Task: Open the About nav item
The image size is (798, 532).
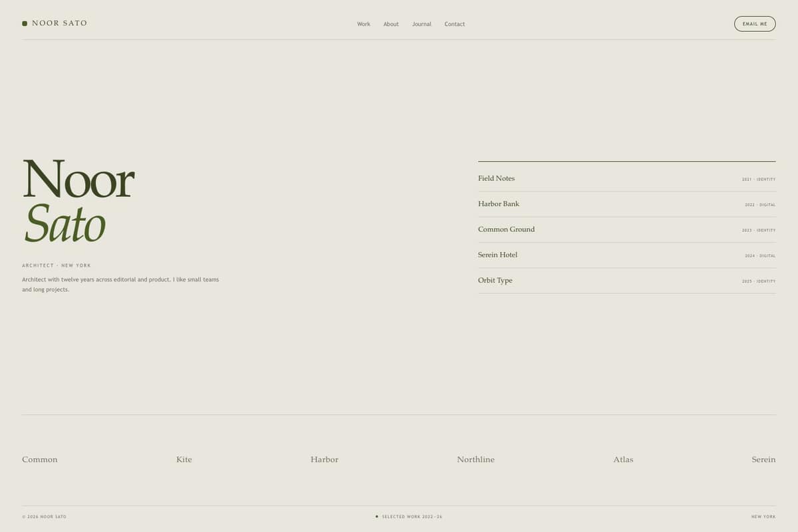Action: 391,24
